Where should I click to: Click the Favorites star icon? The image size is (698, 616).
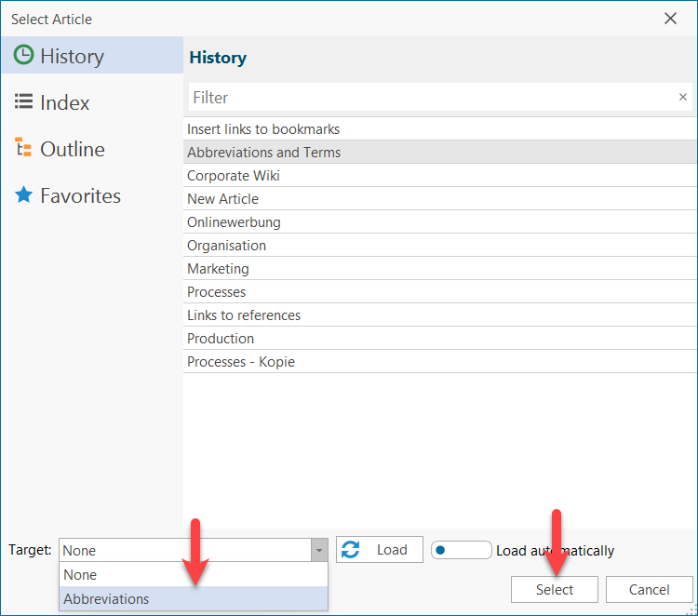tap(23, 195)
